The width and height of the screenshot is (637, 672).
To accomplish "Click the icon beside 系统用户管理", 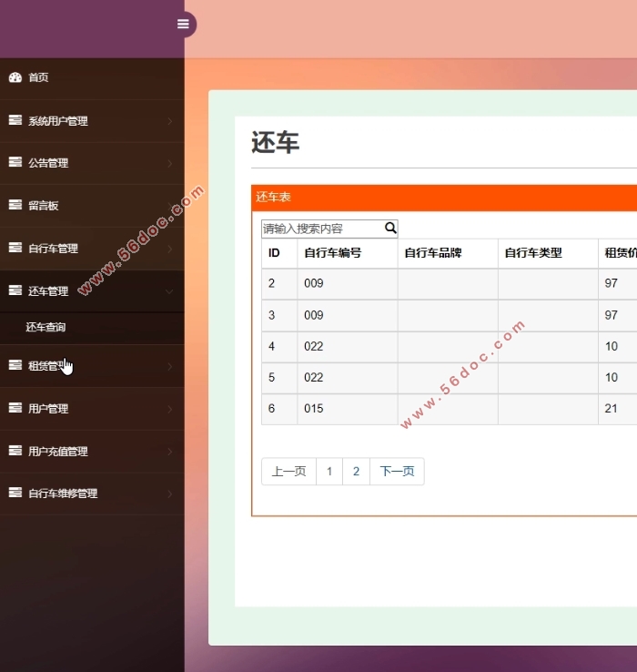I will tap(15, 120).
